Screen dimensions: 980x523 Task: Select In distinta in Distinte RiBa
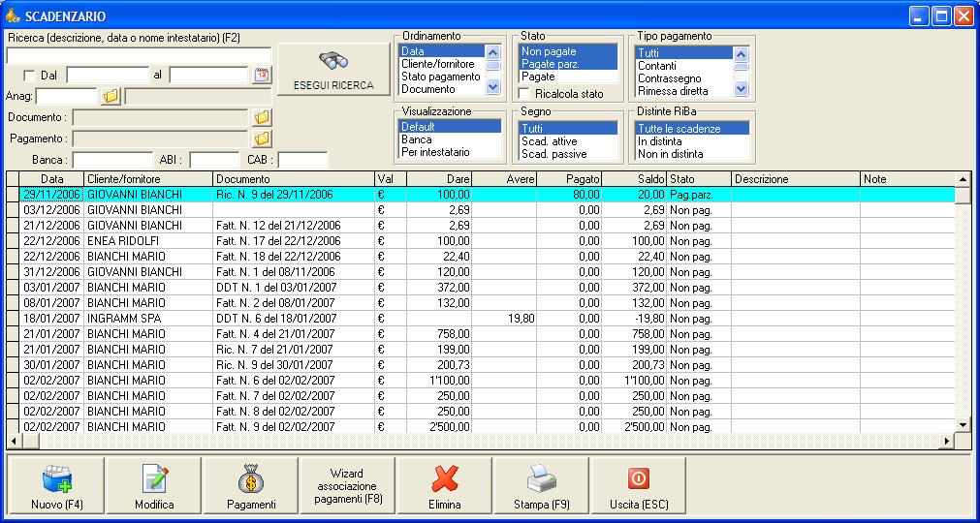[692, 141]
